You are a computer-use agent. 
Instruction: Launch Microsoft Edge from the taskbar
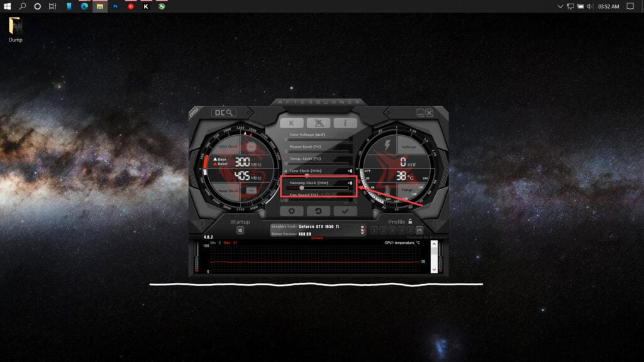click(85, 6)
